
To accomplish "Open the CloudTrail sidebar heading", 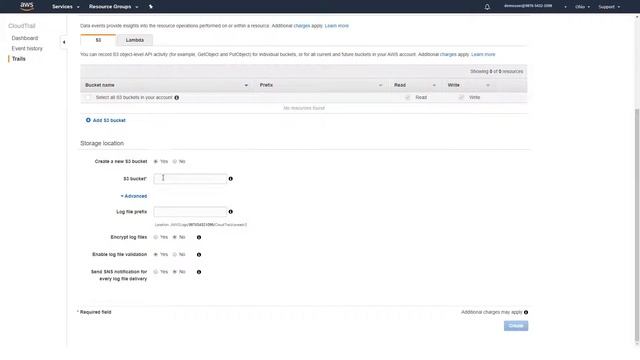I will (x=22, y=26).
